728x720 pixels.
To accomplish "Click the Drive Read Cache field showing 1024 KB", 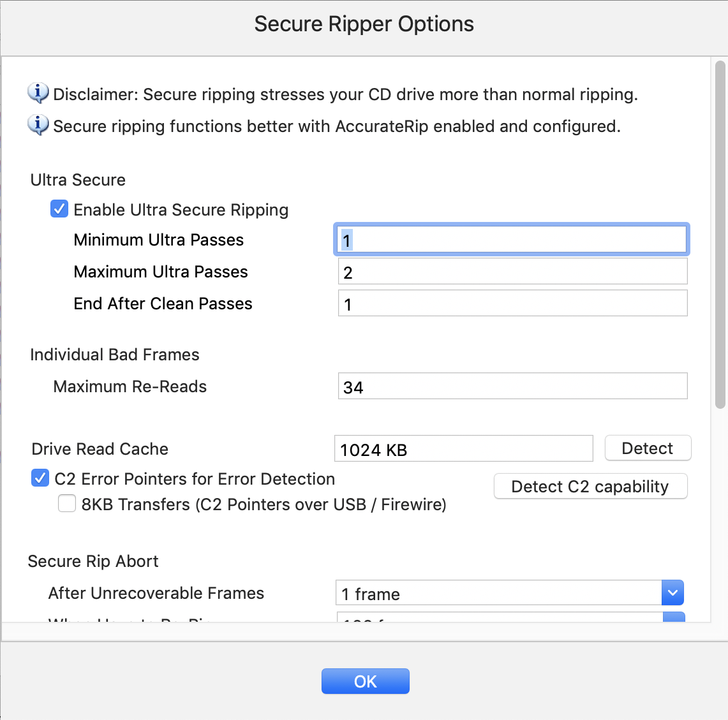I will [464, 448].
